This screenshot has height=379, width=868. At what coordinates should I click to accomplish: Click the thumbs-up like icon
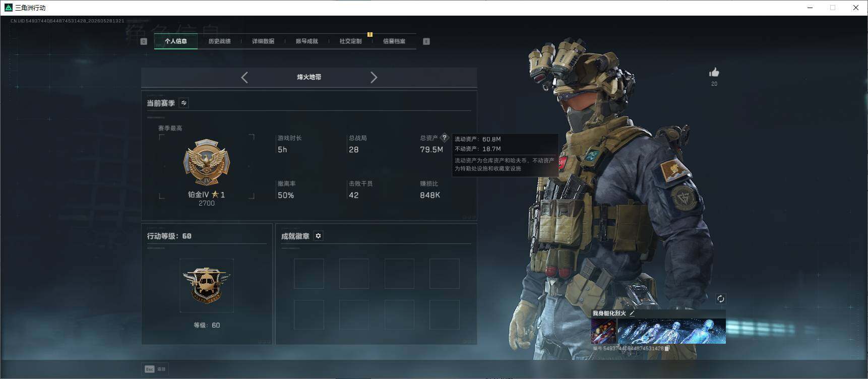[x=714, y=73]
